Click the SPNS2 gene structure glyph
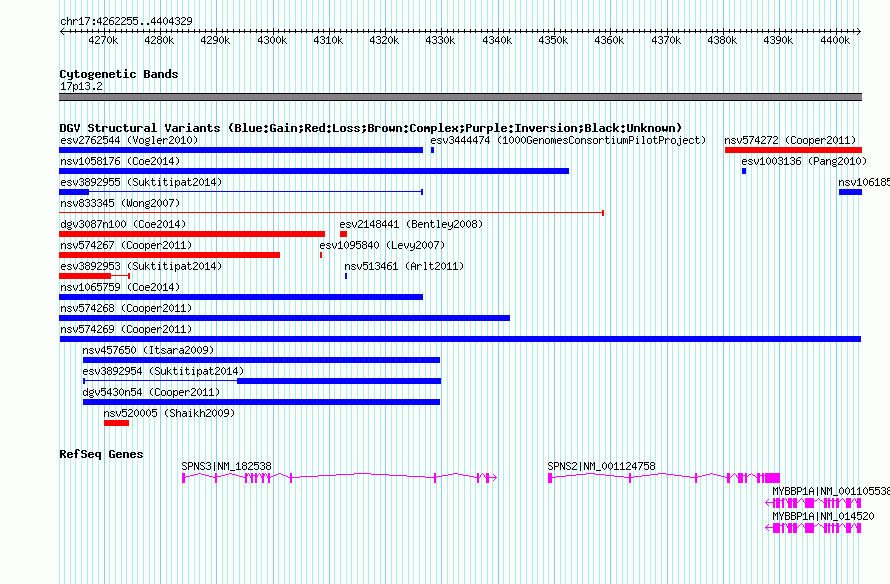The height and width of the screenshot is (584, 890). 664,478
